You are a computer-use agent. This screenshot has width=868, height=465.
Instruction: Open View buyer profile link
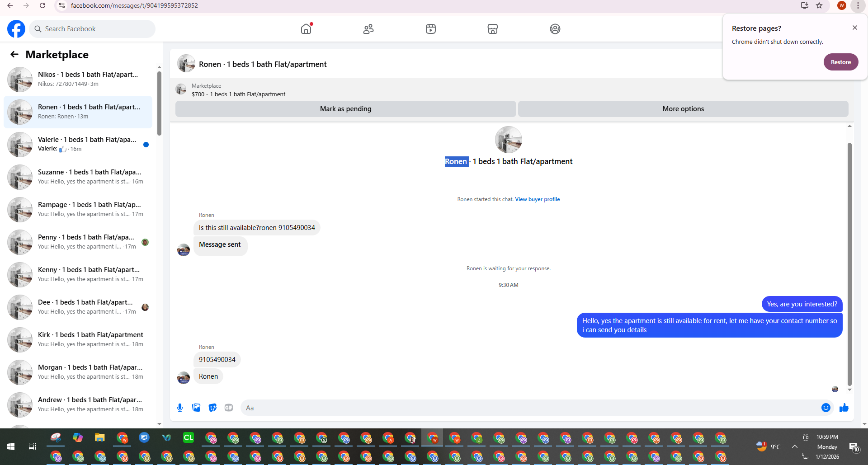click(x=537, y=199)
